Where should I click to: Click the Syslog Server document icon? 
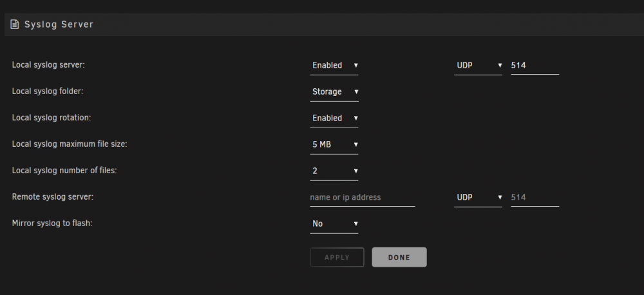point(14,24)
